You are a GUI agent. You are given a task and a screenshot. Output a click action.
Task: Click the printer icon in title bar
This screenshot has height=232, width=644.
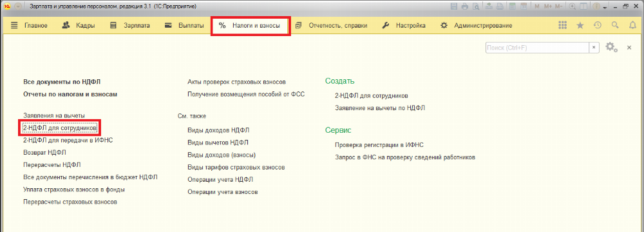pos(465,6)
